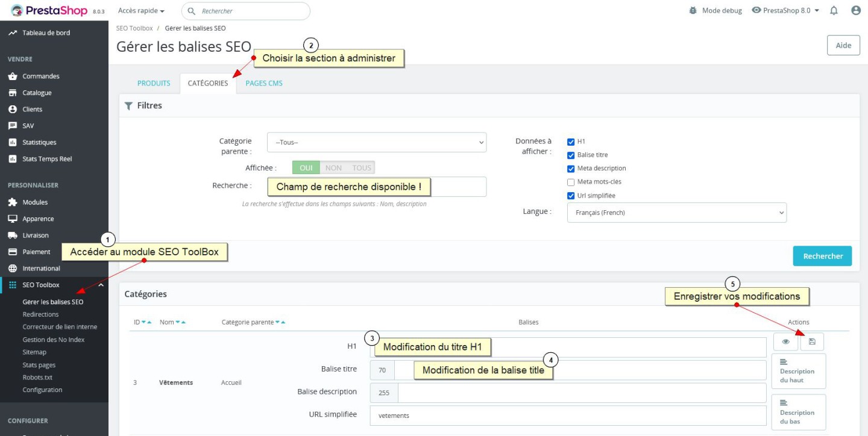
Task: Click the PrestaShop logo
Action: click(48, 10)
